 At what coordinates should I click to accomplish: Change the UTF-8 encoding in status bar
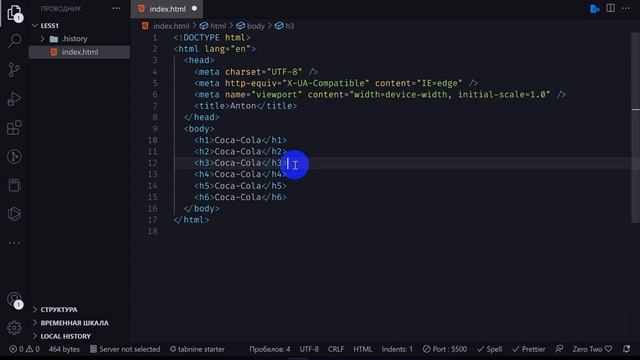[x=309, y=349]
